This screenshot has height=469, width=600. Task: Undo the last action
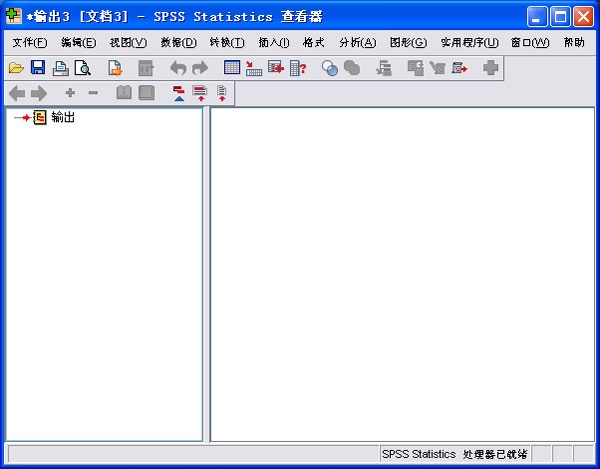coord(178,68)
